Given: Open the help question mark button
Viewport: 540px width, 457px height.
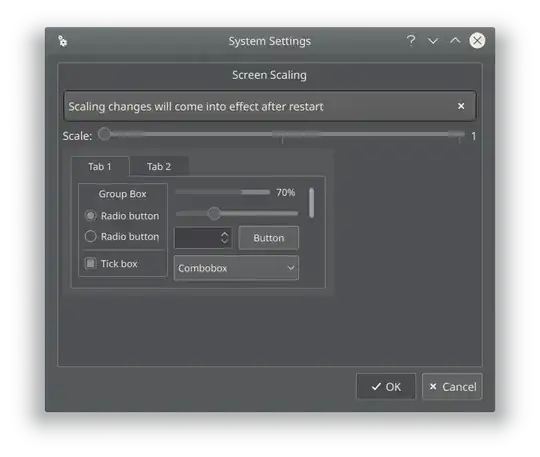Looking at the screenshot, I should 411,41.
